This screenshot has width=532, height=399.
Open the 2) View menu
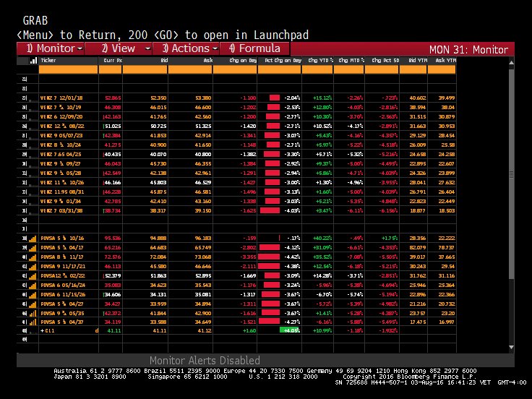[x=119, y=48]
